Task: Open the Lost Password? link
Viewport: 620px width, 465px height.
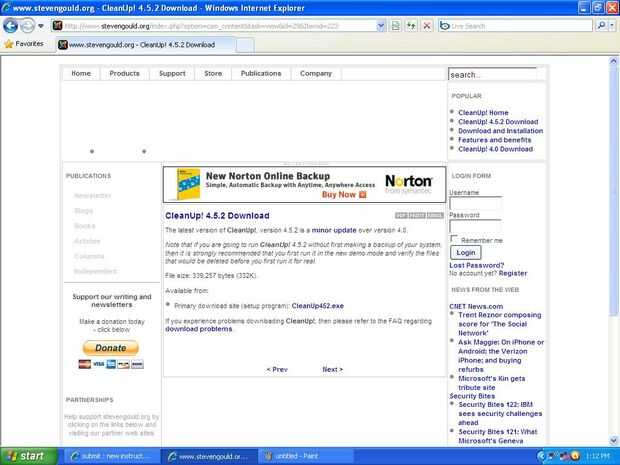Action: [477, 265]
